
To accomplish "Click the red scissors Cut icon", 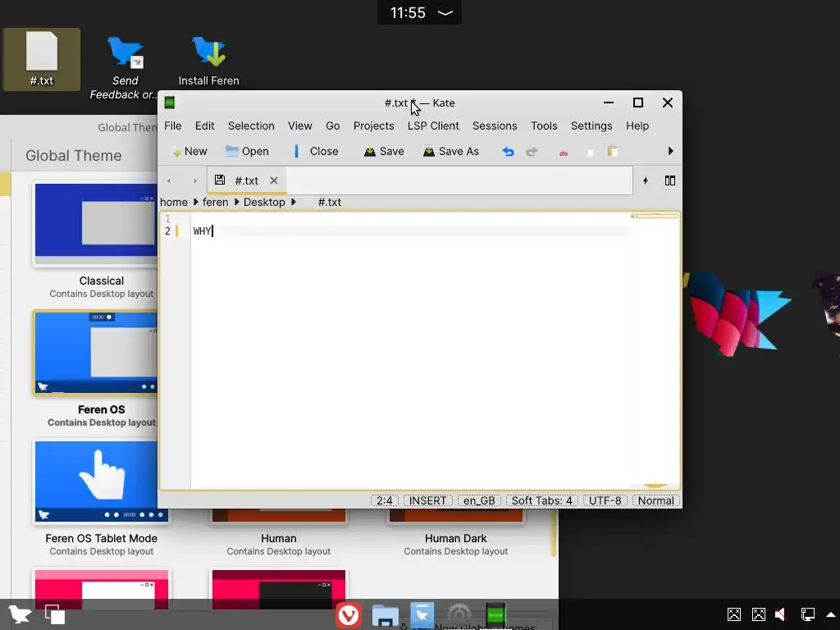I will click(x=563, y=153).
